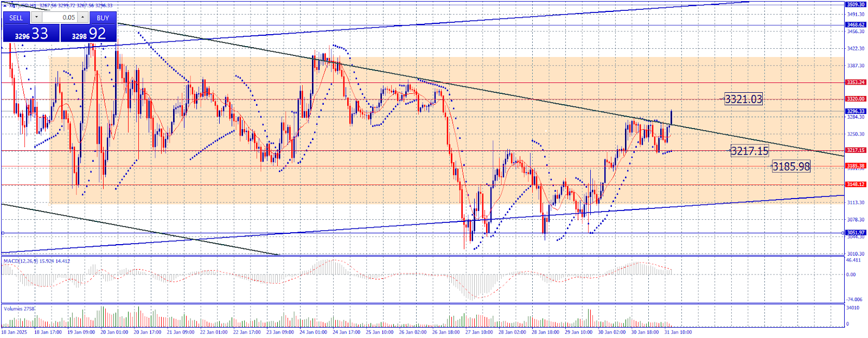The image size is (868, 338).
Task: Collapse the one-click trading panel triangle
Action: click(5, 6)
